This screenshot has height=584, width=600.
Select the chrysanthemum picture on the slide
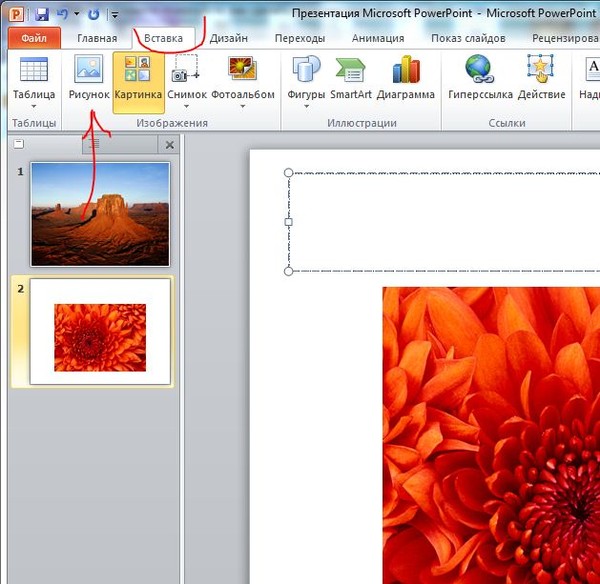pos(491,436)
